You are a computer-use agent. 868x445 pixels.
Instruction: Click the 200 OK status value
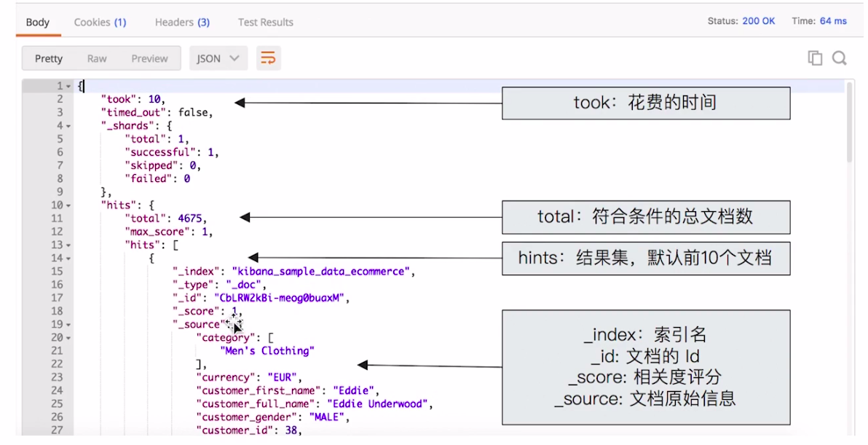[x=758, y=21]
